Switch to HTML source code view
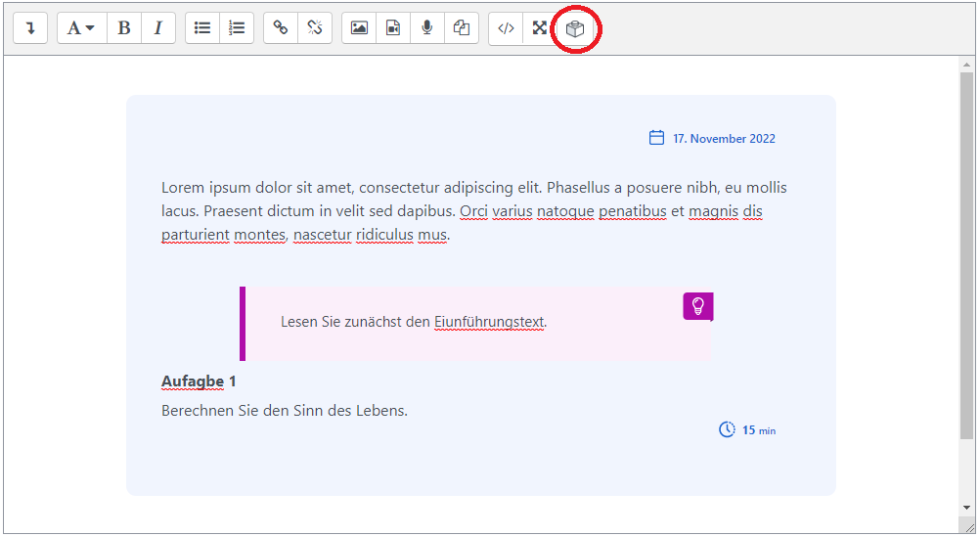This screenshot has height=537, width=980. click(506, 28)
